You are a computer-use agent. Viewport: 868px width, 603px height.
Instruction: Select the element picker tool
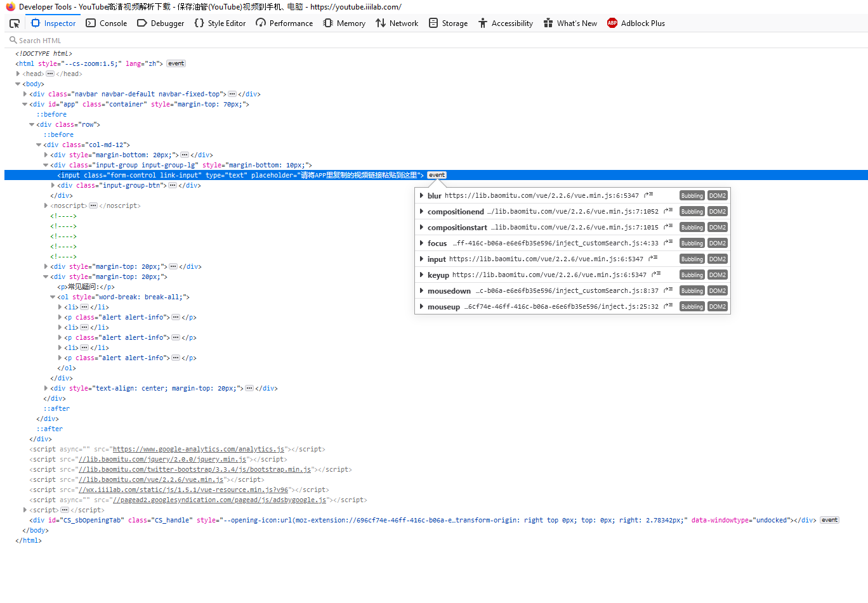tap(14, 23)
